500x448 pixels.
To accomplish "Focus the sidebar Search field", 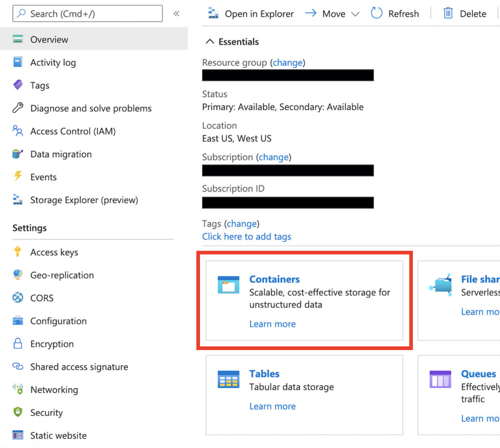I will click(x=88, y=14).
